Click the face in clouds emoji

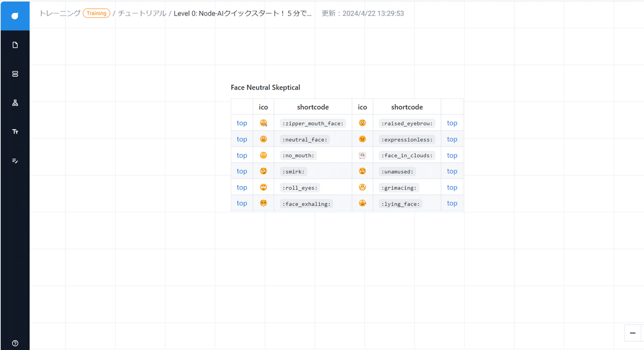tap(362, 155)
